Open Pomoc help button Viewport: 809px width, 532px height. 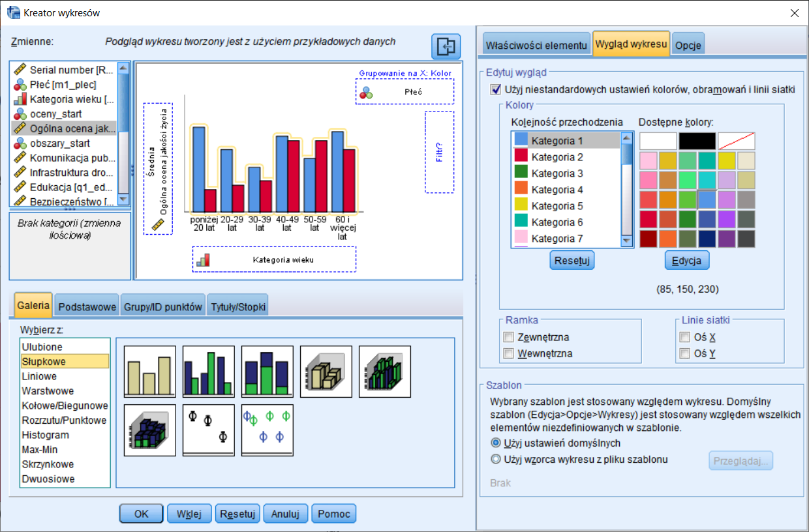(334, 514)
